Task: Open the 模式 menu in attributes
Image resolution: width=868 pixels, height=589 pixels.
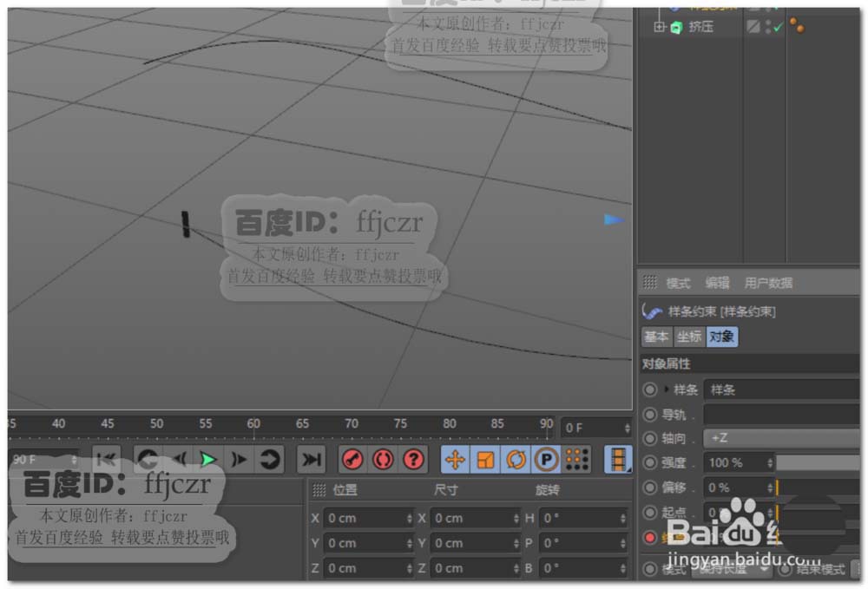Action: coord(678,283)
